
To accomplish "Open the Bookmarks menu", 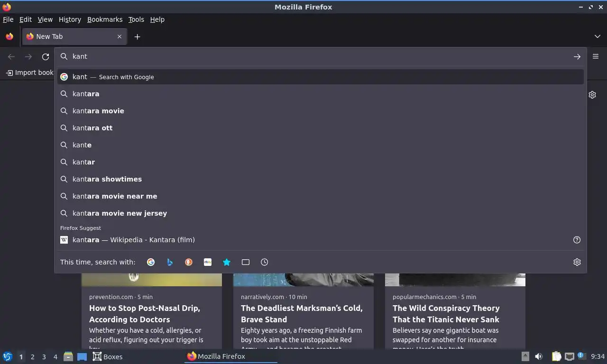I will tap(105, 19).
